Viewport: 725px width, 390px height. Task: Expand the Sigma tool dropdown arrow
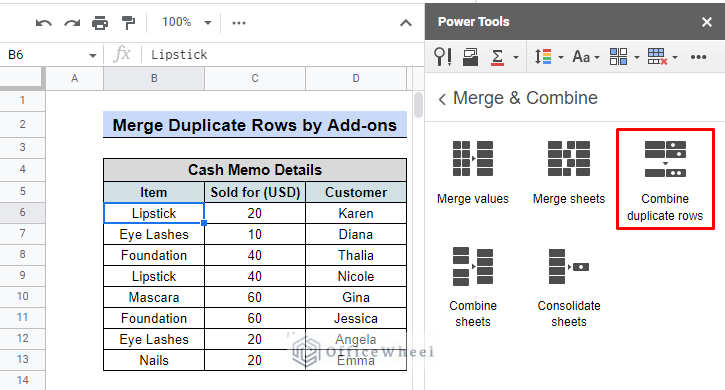click(516, 57)
